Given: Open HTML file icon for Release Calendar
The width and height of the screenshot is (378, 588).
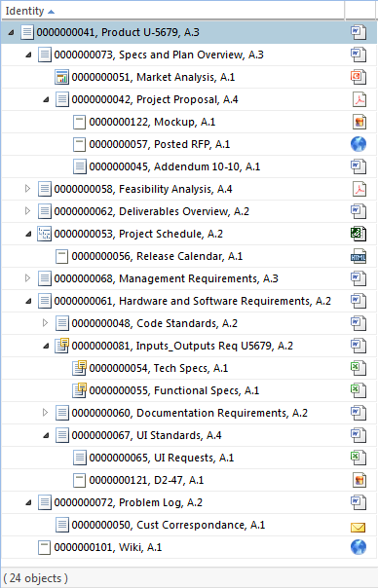Looking at the screenshot, I should 359,256.
